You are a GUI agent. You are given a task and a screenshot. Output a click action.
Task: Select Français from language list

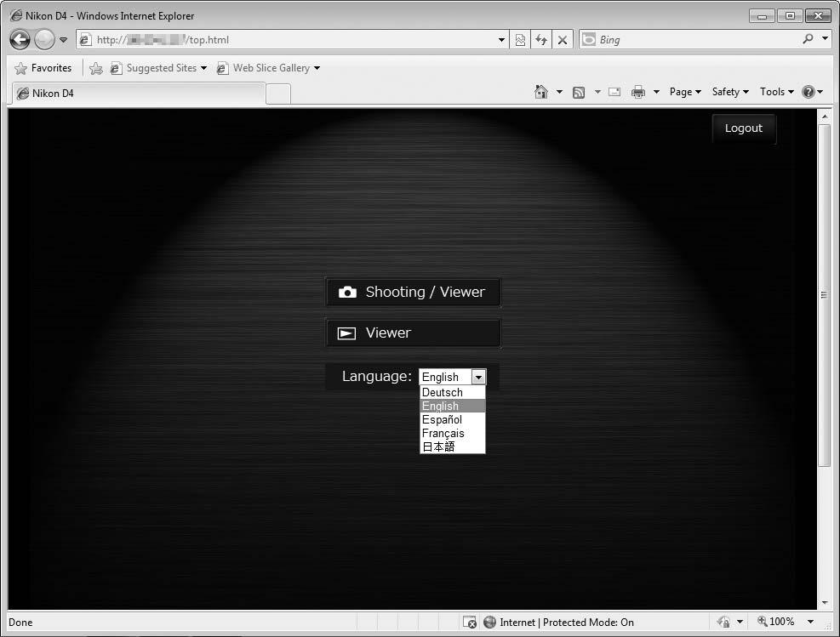(452, 433)
